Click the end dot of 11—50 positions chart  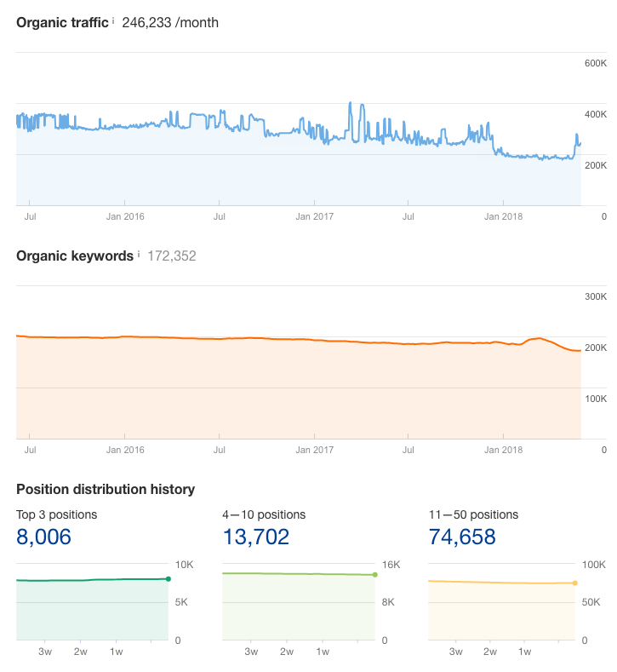(x=575, y=583)
